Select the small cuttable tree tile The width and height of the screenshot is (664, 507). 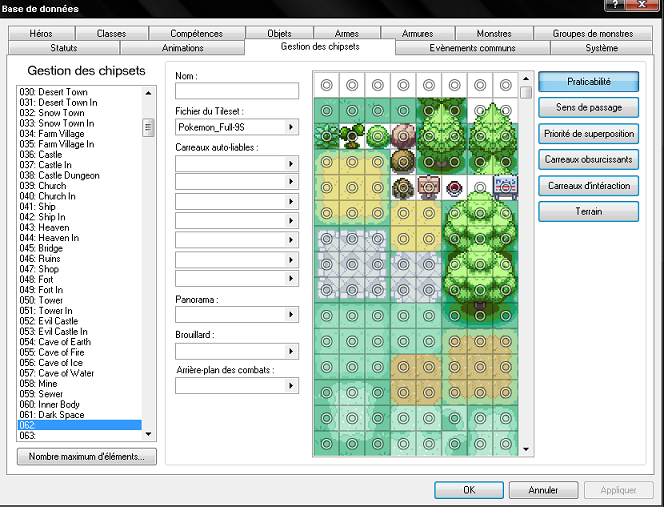pos(351,134)
